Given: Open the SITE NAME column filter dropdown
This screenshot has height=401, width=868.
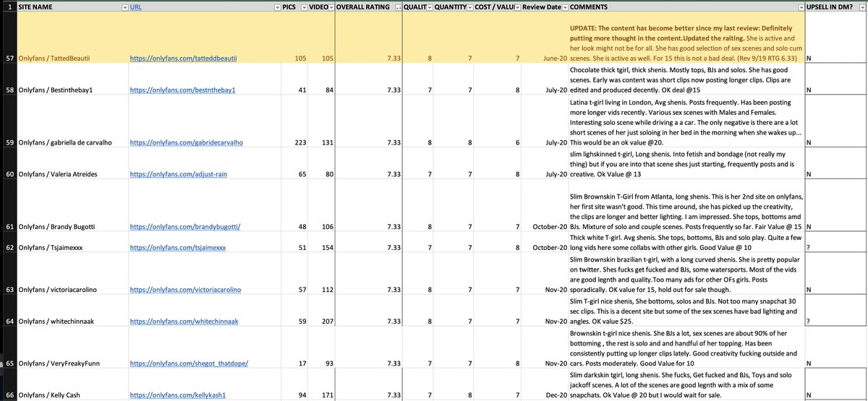Looking at the screenshot, I should tap(123, 7).
